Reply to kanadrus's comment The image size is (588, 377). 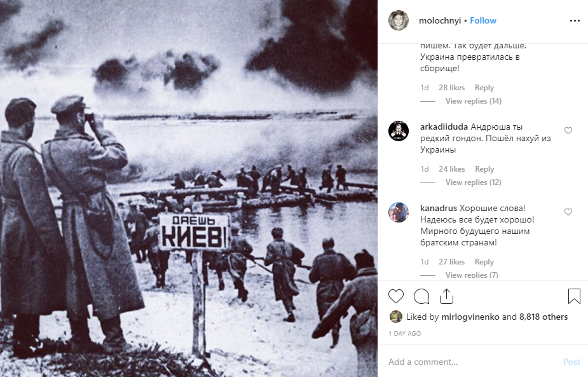(x=484, y=262)
